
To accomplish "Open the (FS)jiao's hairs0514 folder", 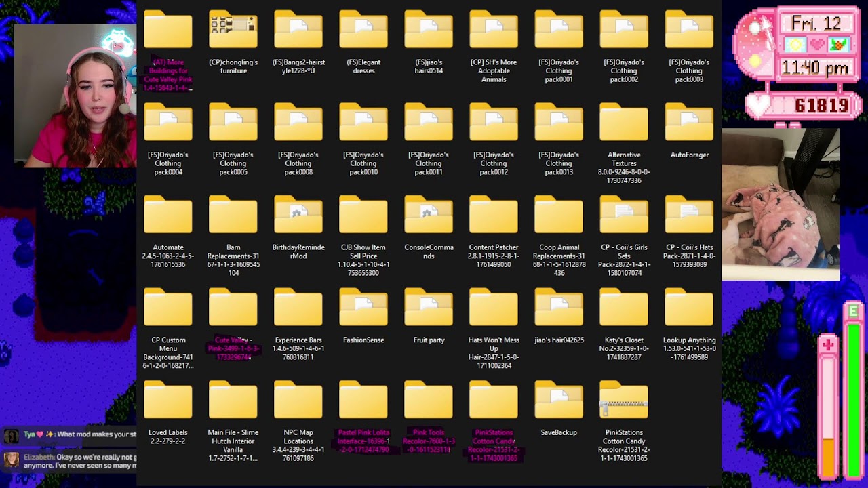I will pos(429,30).
